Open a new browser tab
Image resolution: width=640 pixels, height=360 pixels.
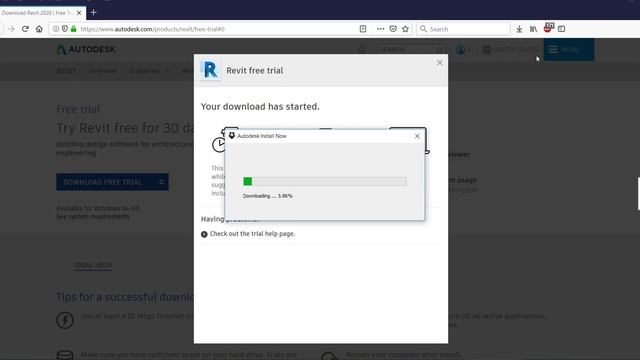pyautogui.click(x=93, y=13)
